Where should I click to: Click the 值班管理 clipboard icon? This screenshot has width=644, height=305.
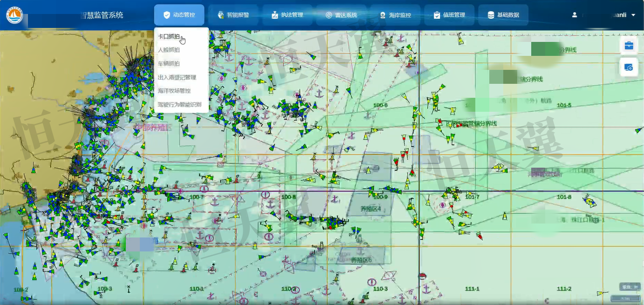tap(437, 15)
